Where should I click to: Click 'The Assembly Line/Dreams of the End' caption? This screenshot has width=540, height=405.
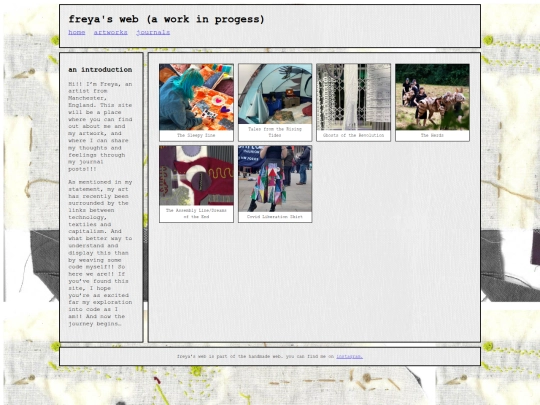tap(196, 214)
